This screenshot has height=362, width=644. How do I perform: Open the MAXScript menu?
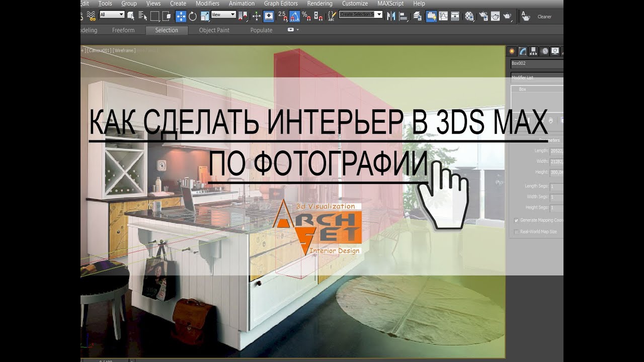tap(390, 4)
